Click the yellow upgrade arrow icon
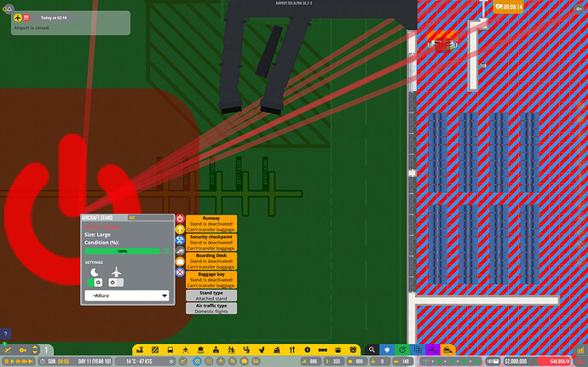Screen dimensions: 588x367 click(x=180, y=230)
